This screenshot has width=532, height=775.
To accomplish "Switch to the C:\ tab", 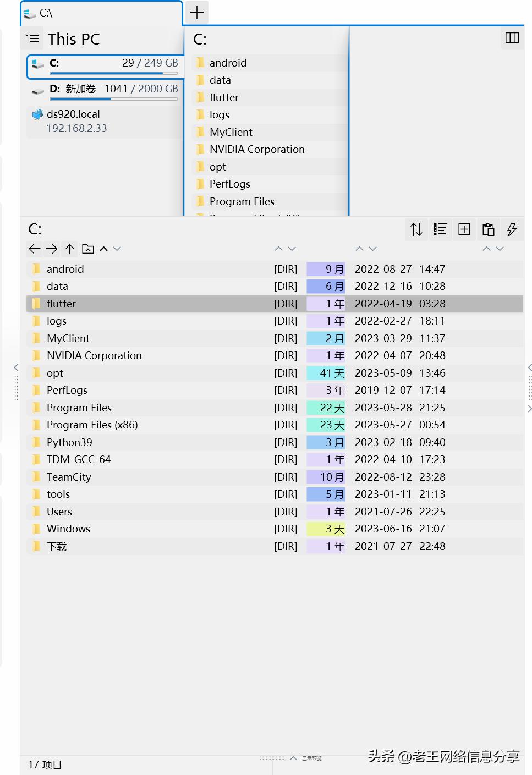I will 99,14.
